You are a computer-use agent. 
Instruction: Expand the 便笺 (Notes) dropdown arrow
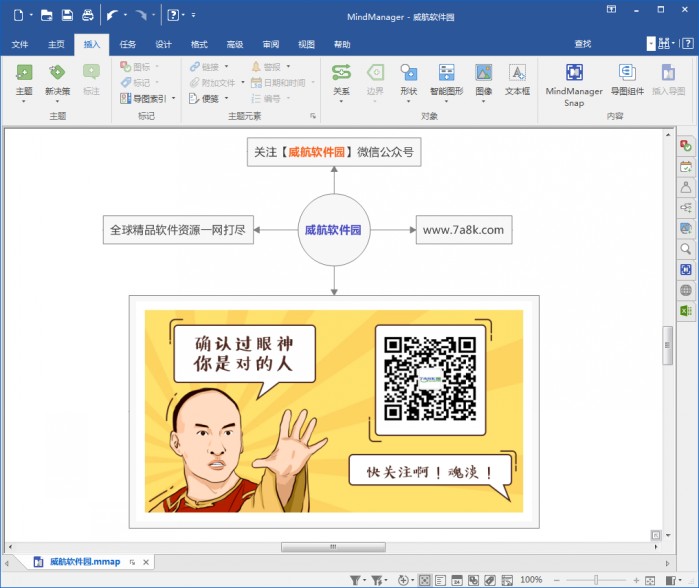pyautogui.click(x=226, y=98)
